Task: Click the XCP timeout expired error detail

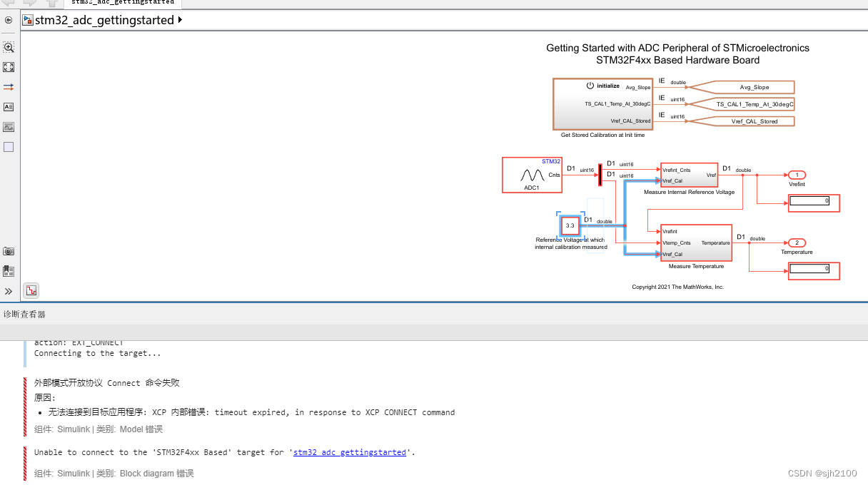Action: 251,412
